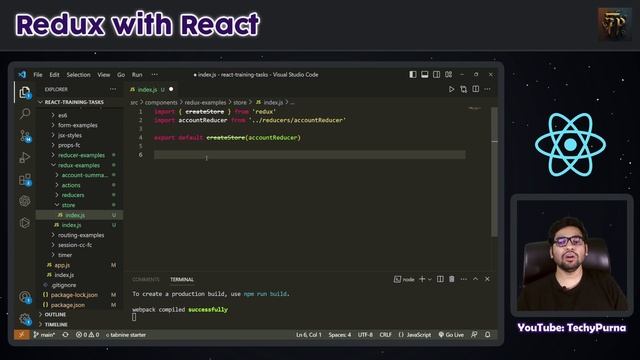Toggle the primary side bar
The height and width of the screenshot is (360, 640).
coord(413,74)
